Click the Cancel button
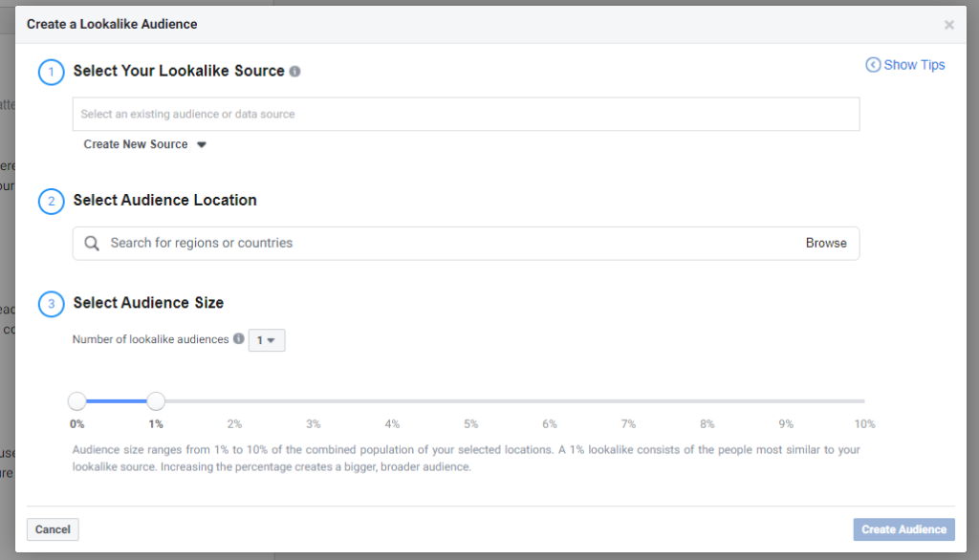The height and width of the screenshot is (560, 979). coord(53,529)
